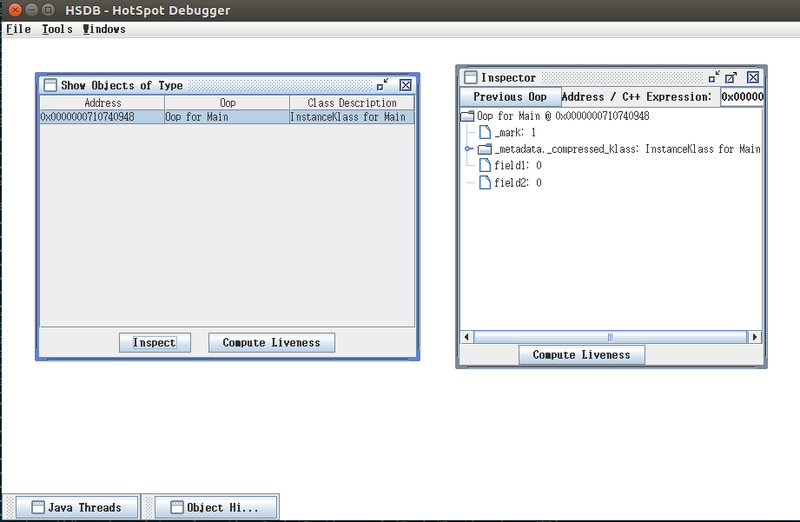Click the Show Objects of Type window system icon
The image size is (800, 522).
tap(50, 85)
